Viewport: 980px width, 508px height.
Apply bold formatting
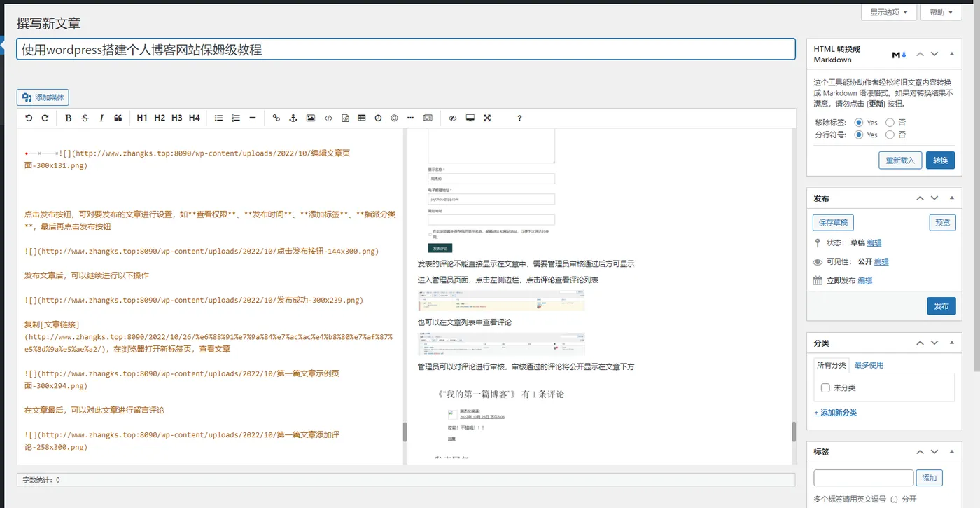68,118
